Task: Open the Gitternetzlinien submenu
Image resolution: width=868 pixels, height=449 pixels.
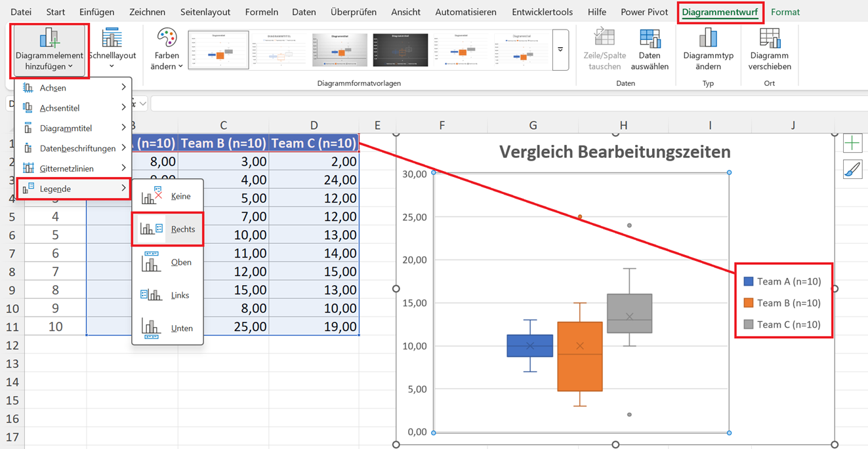Action: click(73, 168)
